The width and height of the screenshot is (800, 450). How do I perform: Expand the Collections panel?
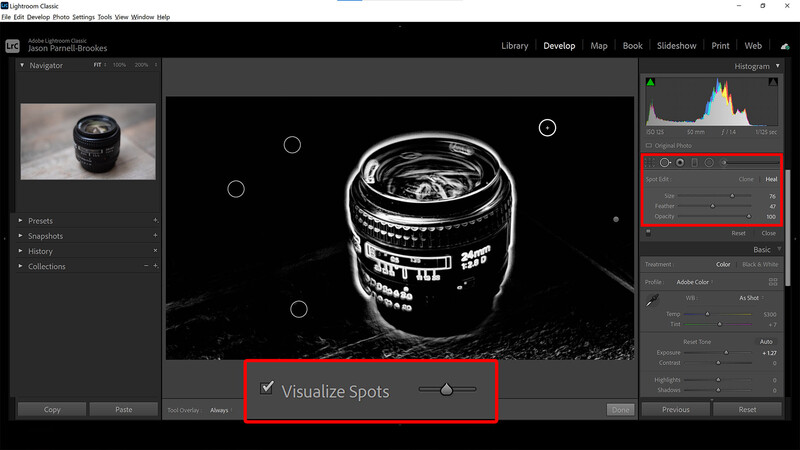pyautogui.click(x=20, y=266)
